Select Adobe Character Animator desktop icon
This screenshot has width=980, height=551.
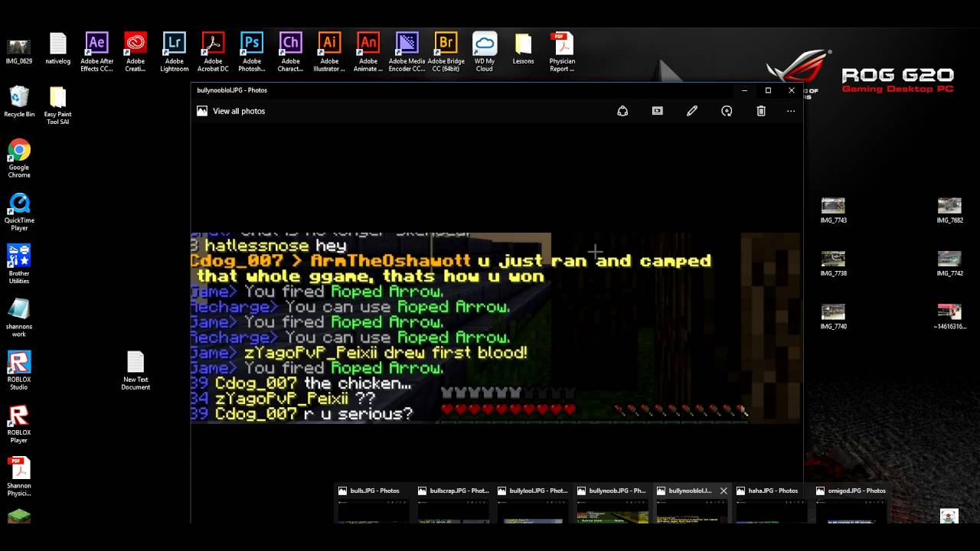[290, 52]
